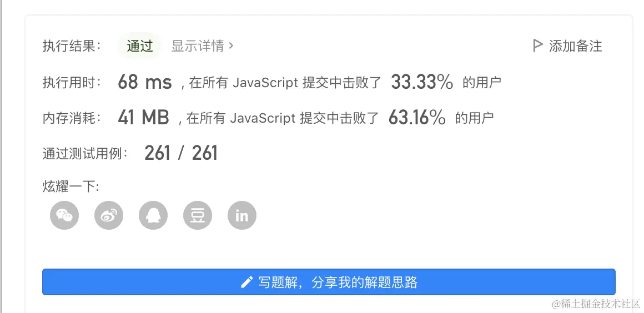The image size is (644, 313).
Task: Open 显示详情 to show details
Action: click(x=197, y=46)
